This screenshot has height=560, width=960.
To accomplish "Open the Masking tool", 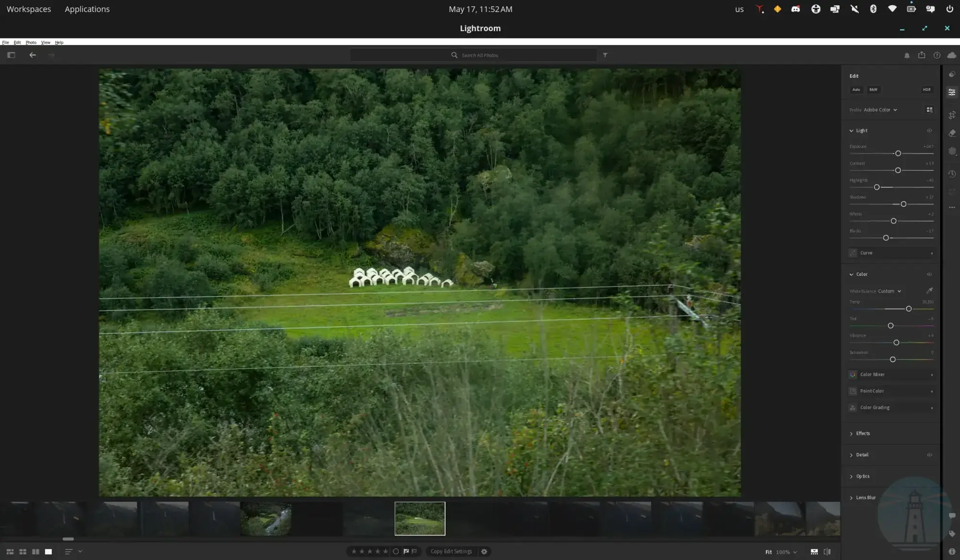I will tap(952, 151).
